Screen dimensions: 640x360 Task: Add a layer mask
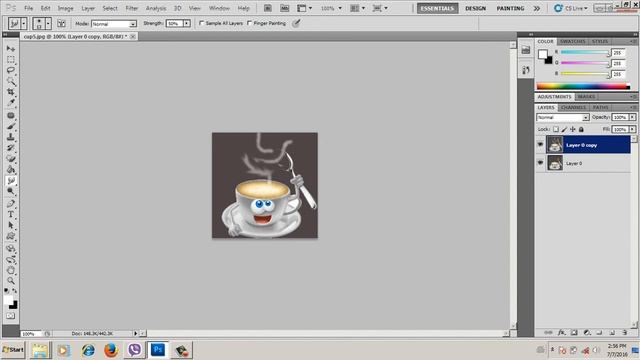pos(574,333)
